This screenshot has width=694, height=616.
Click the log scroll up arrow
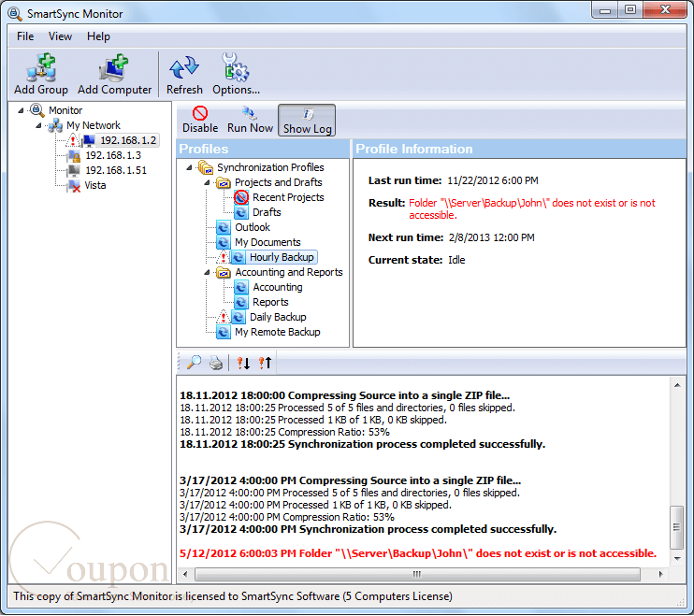pyautogui.click(x=677, y=385)
